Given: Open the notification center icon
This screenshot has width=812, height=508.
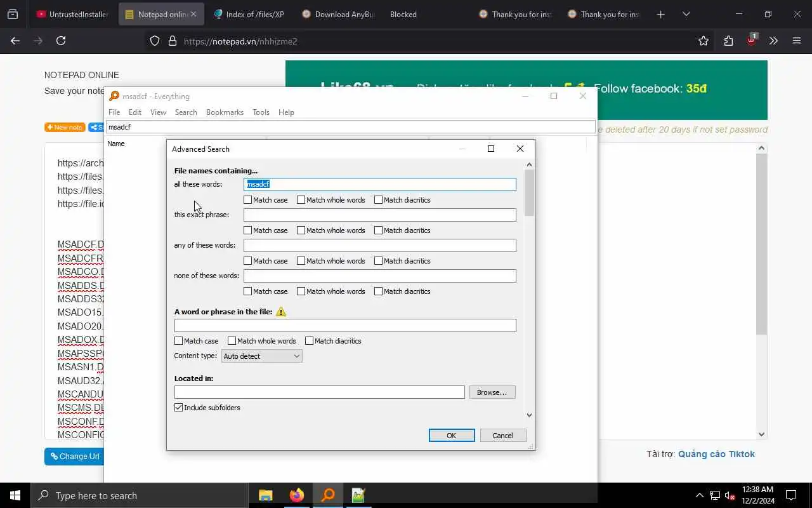Looking at the screenshot, I should click(791, 495).
